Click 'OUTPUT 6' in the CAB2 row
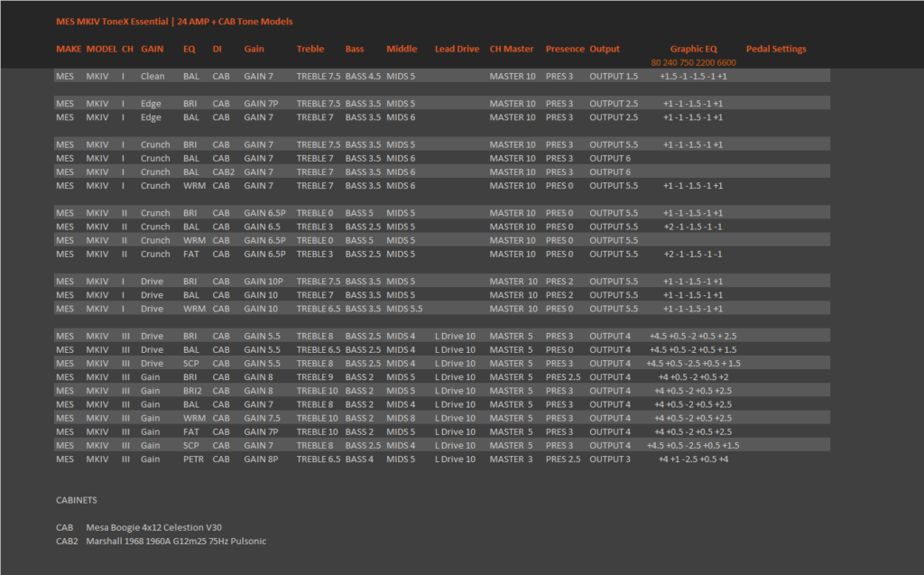Viewport: 924px width, 575px height. coord(610,172)
